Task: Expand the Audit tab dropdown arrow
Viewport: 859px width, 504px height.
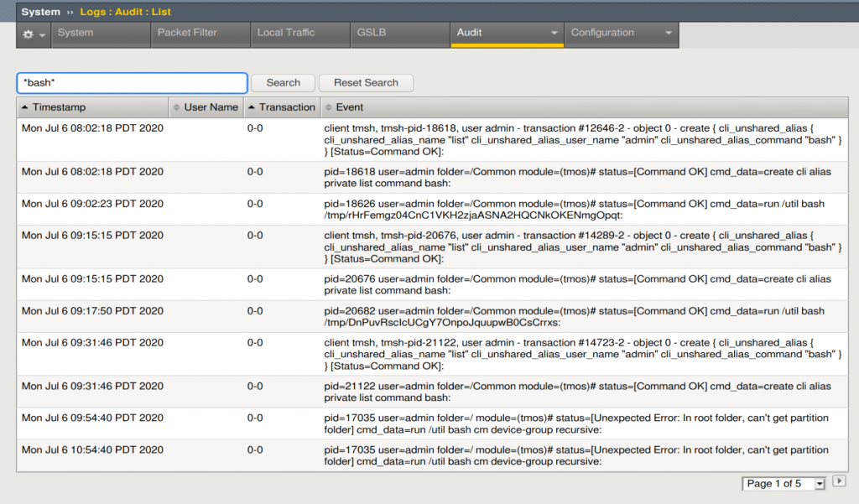Action: tap(554, 33)
